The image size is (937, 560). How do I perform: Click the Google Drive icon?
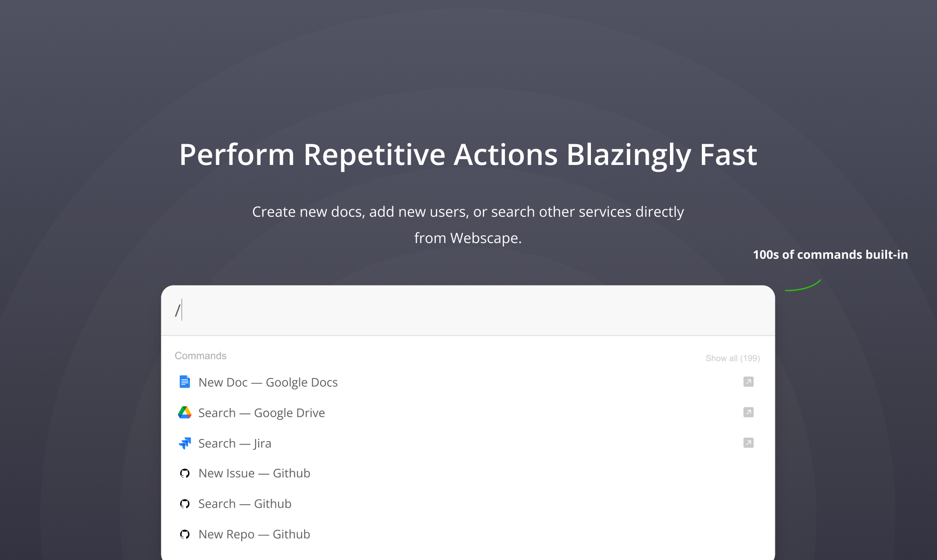185,412
